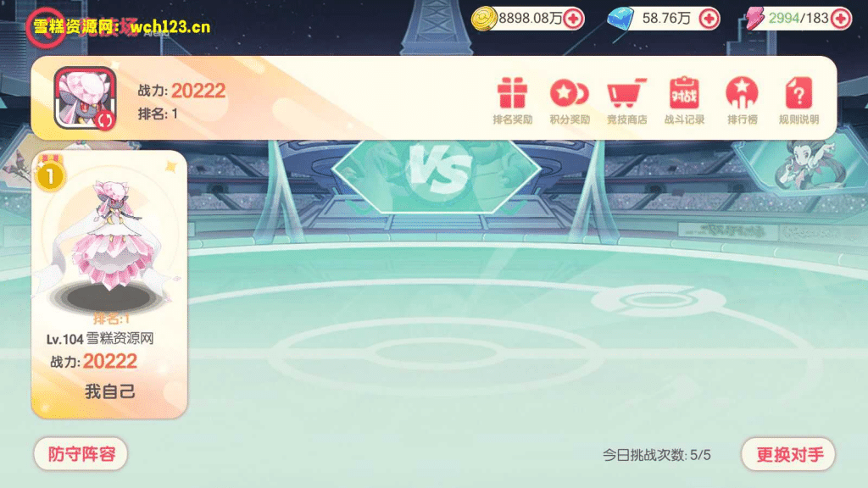
Task: Select the 我自己 rank card
Action: tap(109, 284)
